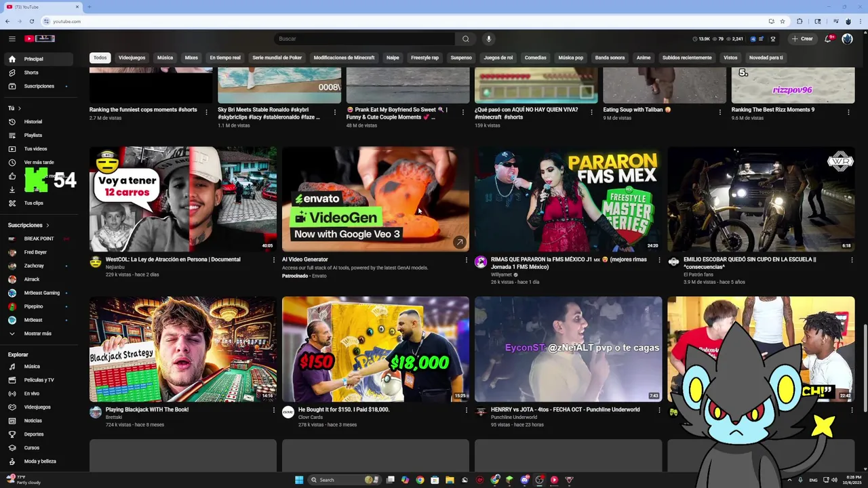
Task: Open options menu for WestCOL video
Action: pos(274,260)
